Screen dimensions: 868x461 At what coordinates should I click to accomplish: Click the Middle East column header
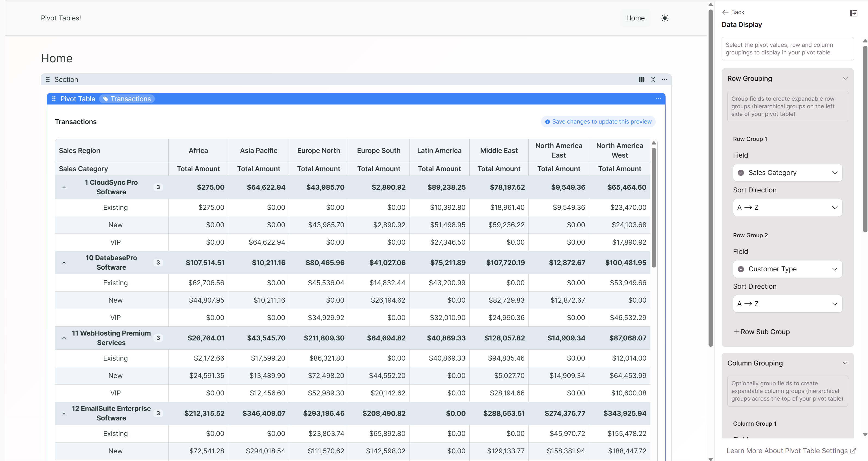(x=499, y=151)
